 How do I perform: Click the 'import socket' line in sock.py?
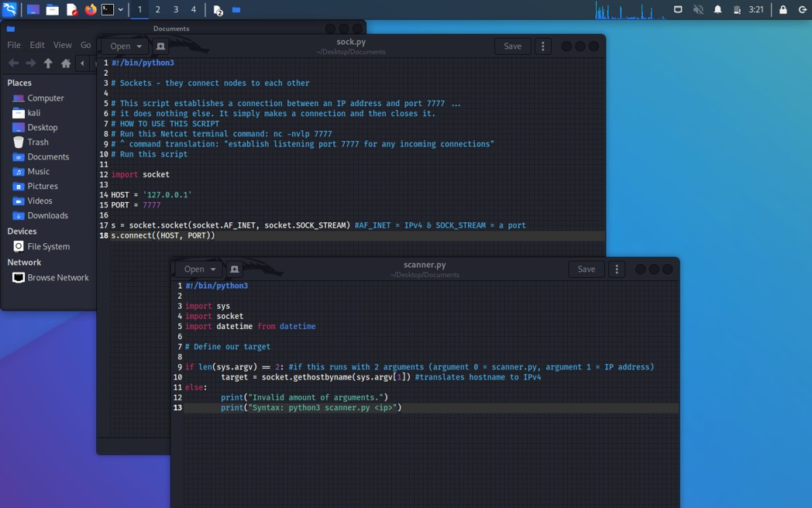[x=140, y=174]
